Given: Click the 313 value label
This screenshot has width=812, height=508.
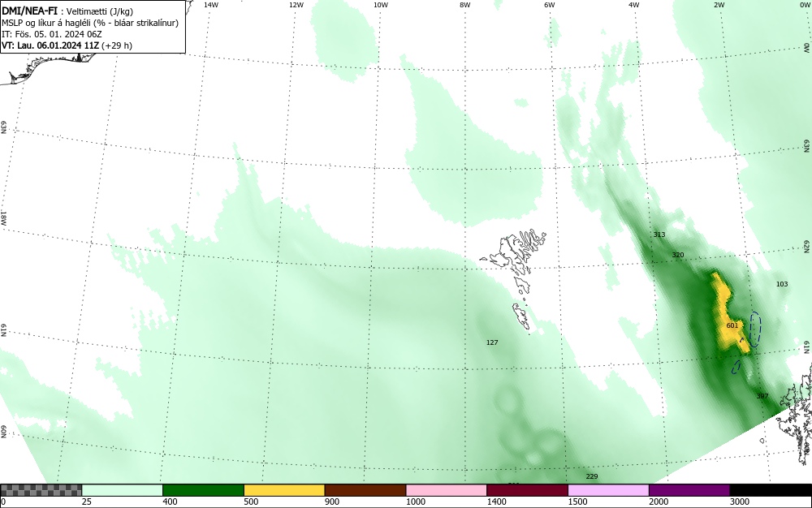Looking at the screenshot, I should 659,235.
